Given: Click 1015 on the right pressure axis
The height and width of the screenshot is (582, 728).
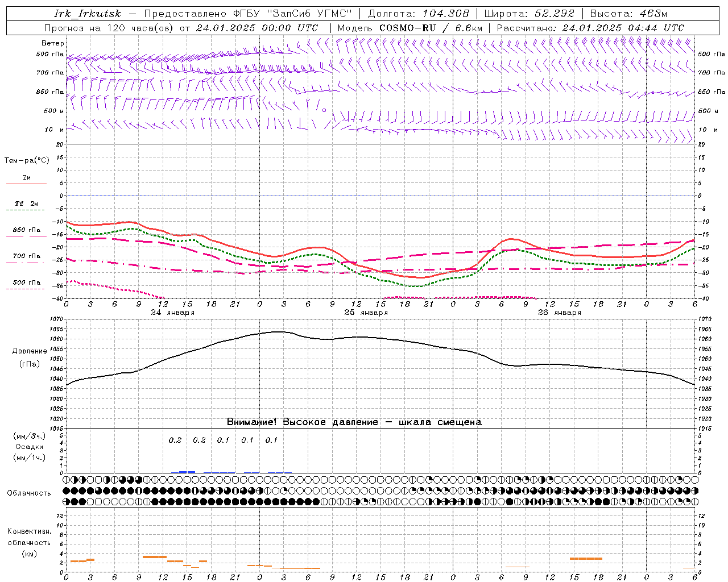Looking at the screenshot, I should coord(705,429).
